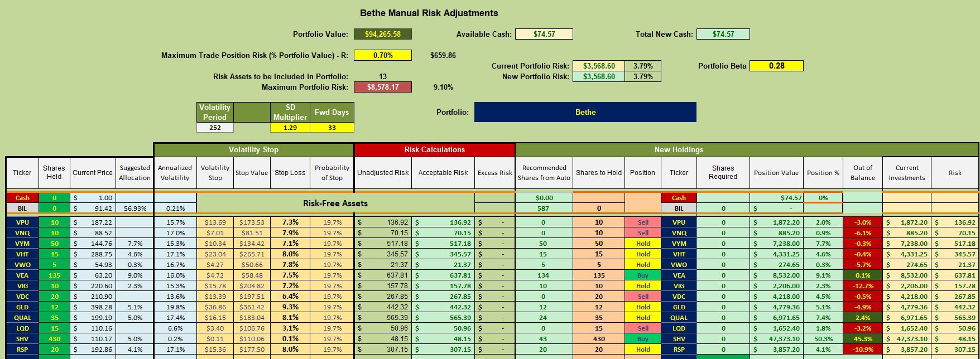The height and width of the screenshot is (359, 980).
Task: Click the BIL ticker cell in the first Ticker column
Action: [22, 208]
